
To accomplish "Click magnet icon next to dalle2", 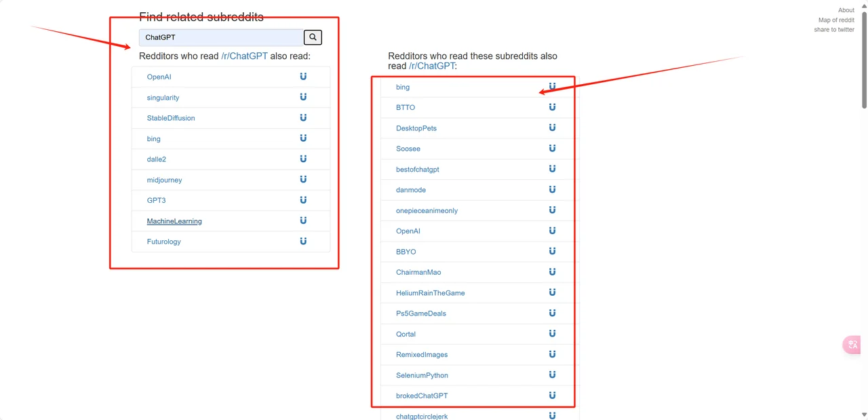I will click(303, 159).
